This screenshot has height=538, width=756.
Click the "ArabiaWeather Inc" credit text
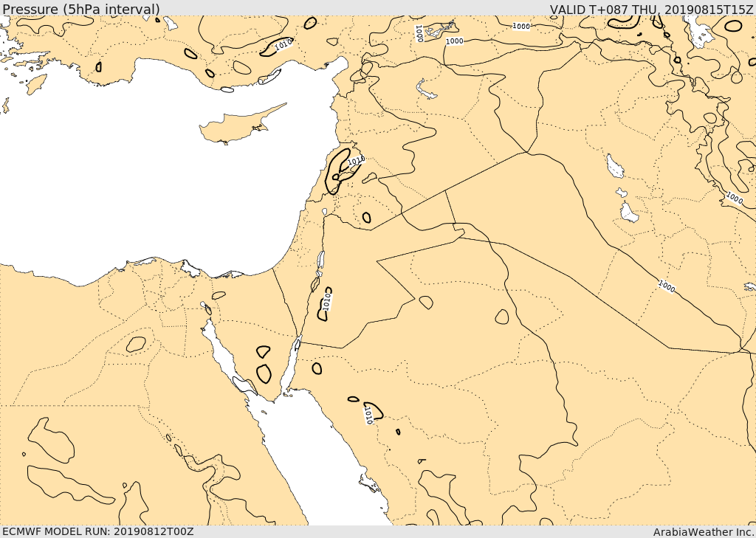click(704, 532)
